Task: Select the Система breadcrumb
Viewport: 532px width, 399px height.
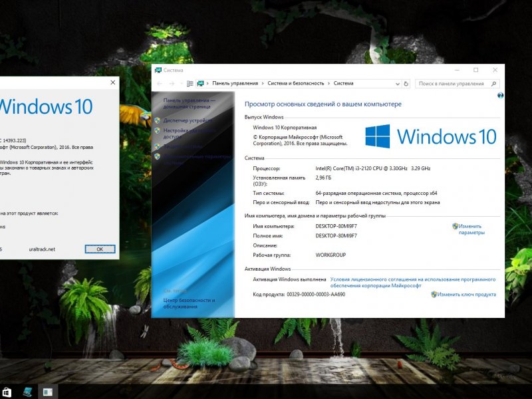Action: pos(343,84)
